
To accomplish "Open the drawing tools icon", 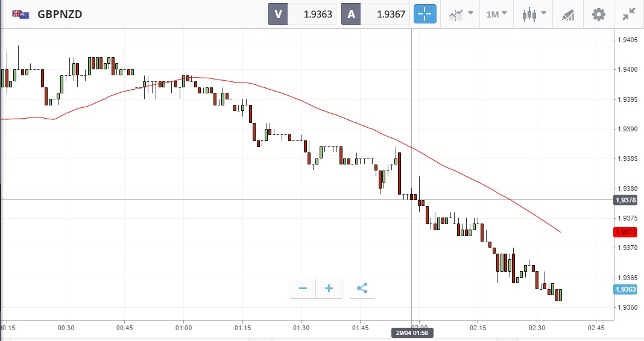I will coord(568,14).
